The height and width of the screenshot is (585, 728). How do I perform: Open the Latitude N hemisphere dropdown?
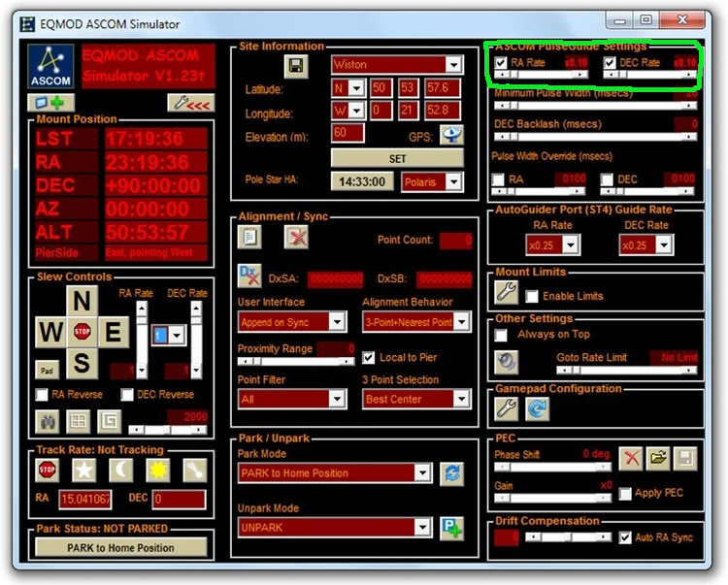point(356,88)
